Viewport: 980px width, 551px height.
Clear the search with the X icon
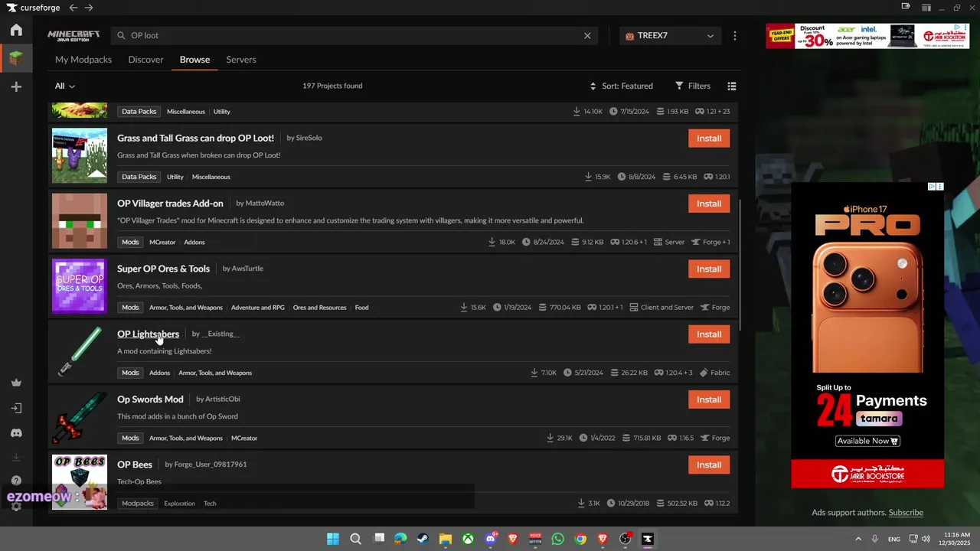(x=587, y=35)
